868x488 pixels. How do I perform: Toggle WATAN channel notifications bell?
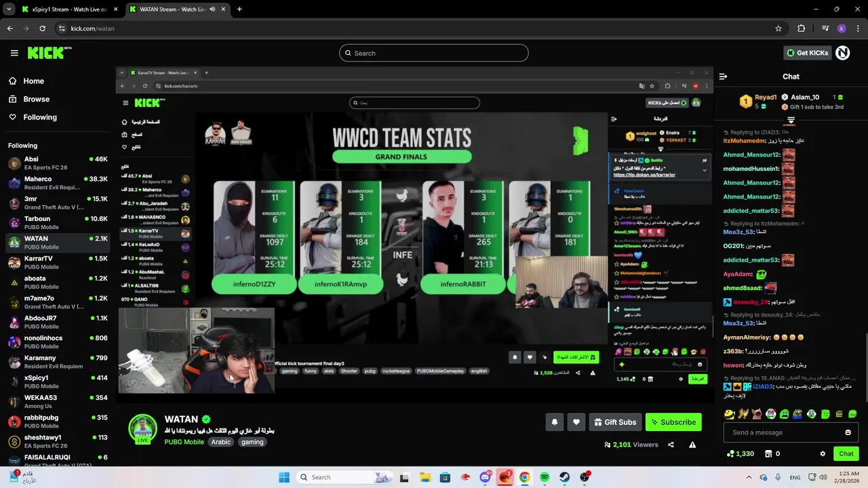pos(554,422)
